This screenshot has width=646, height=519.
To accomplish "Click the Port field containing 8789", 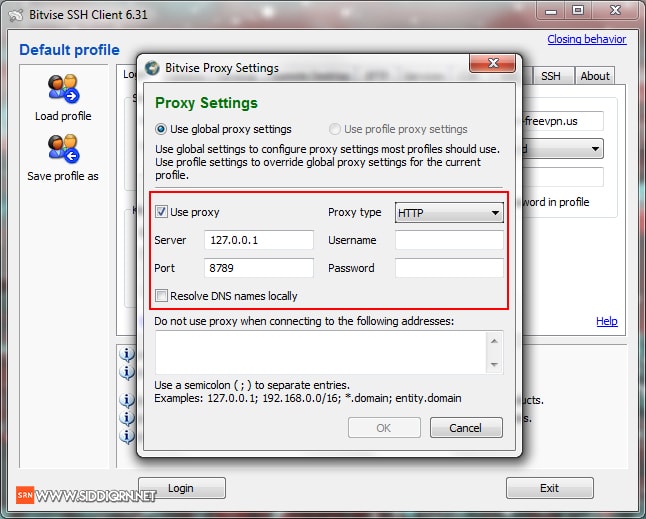I will 259,268.
